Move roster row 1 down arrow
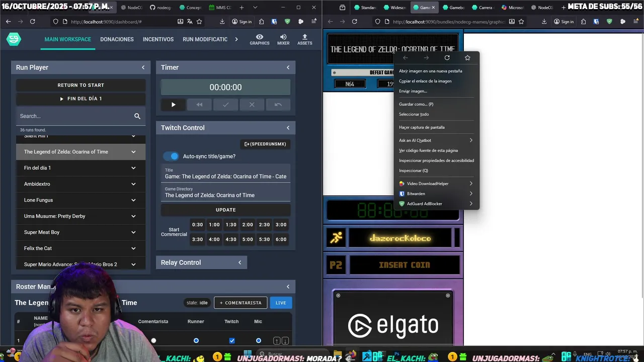The width and height of the screenshot is (644, 362). click(285, 341)
